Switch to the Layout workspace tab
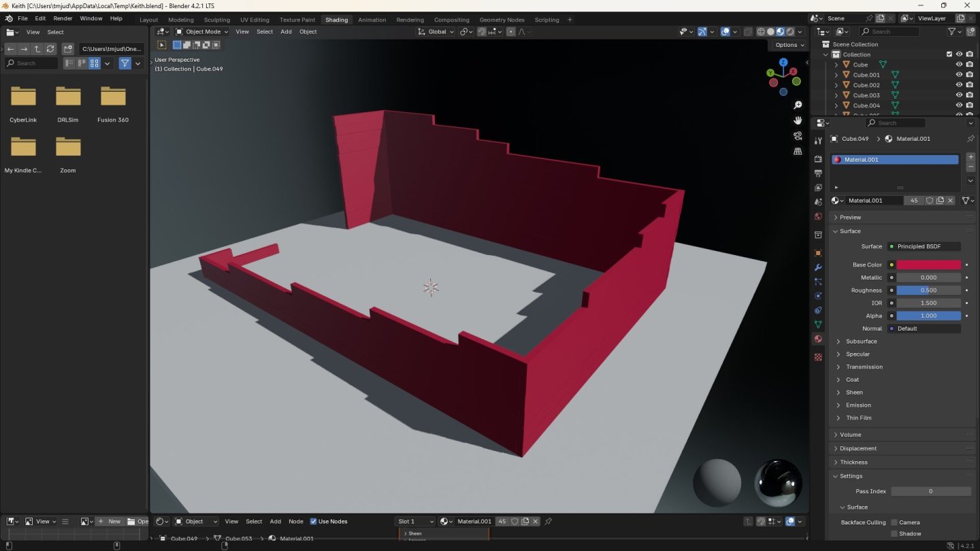This screenshot has height=551, width=980. pyautogui.click(x=148, y=20)
